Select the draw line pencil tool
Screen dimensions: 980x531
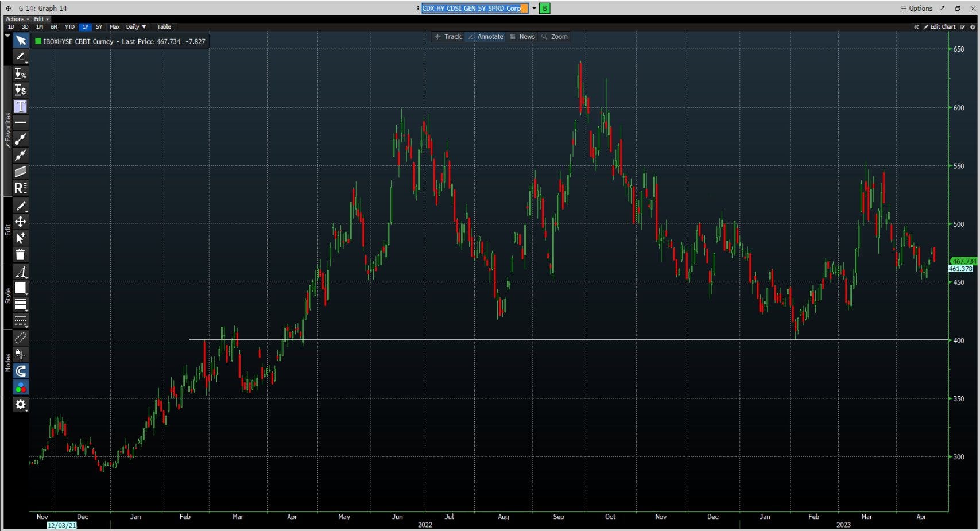[x=20, y=56]
